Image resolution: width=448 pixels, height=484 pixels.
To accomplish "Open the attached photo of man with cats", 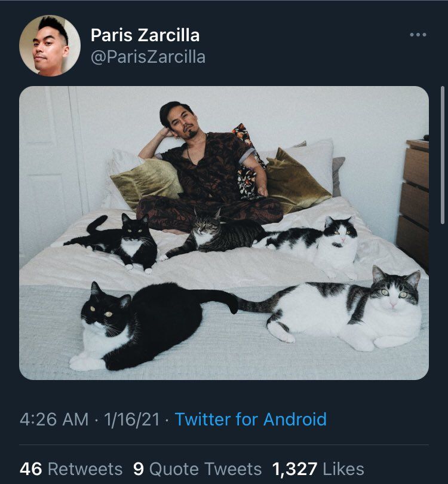I will click(x=224, y=233).
